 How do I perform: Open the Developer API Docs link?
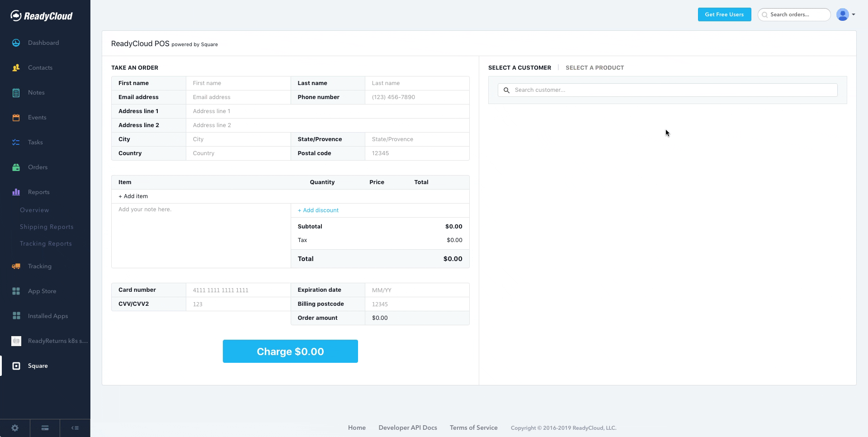coord(407,427)
